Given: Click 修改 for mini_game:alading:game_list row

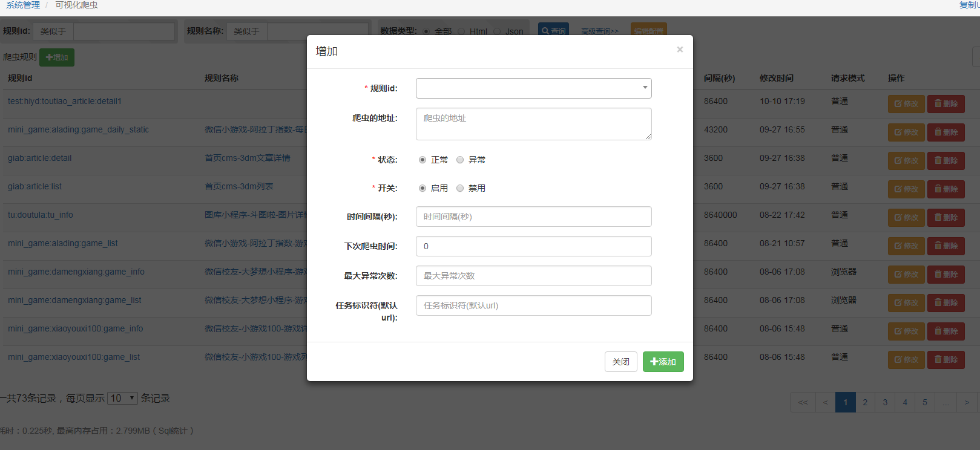Looking at the screenshot, I should pos(906,246).
